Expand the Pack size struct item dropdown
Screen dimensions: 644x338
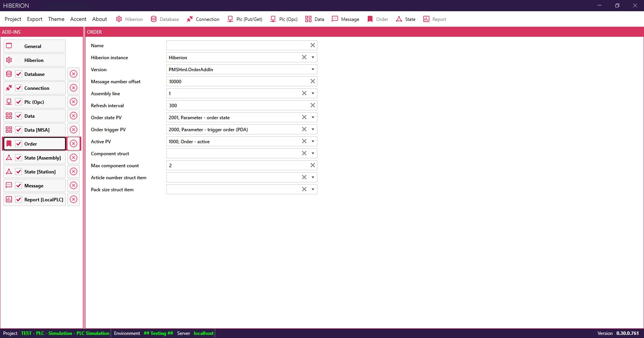tap(313, 189)
